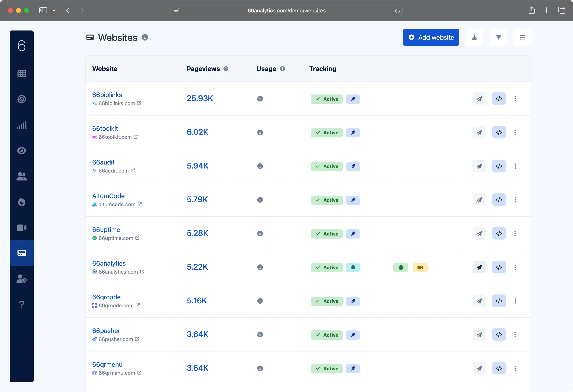Screen dimensions: 573x392
Task: Click the yellow video replays badge for 66analytics
Action: (x=420, y=268)
